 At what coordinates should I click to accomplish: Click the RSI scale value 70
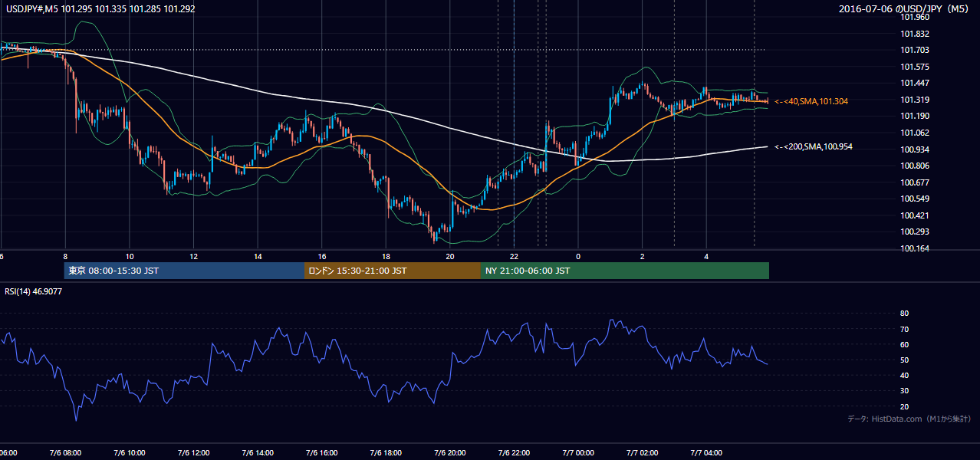point(904,329)
